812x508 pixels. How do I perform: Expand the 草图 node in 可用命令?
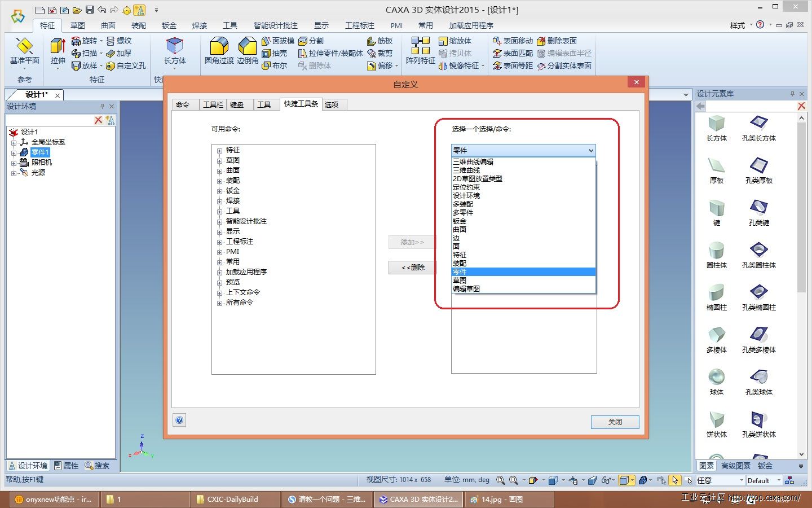220,160
